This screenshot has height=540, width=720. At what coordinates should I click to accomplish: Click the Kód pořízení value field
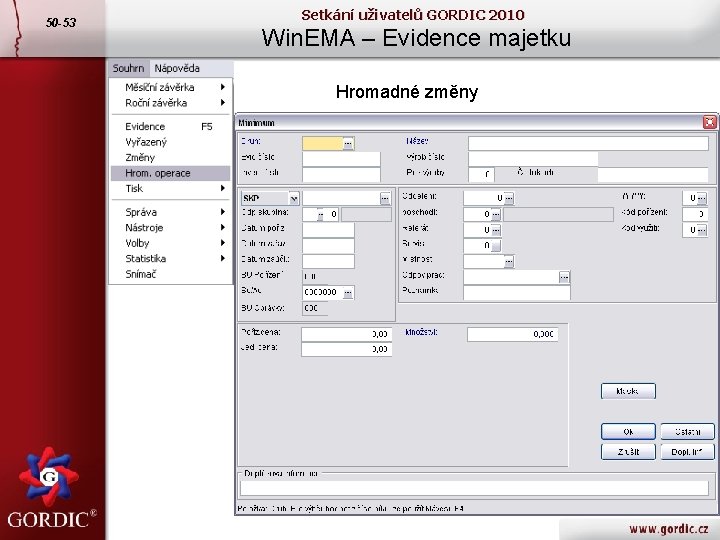coord(694,214)
